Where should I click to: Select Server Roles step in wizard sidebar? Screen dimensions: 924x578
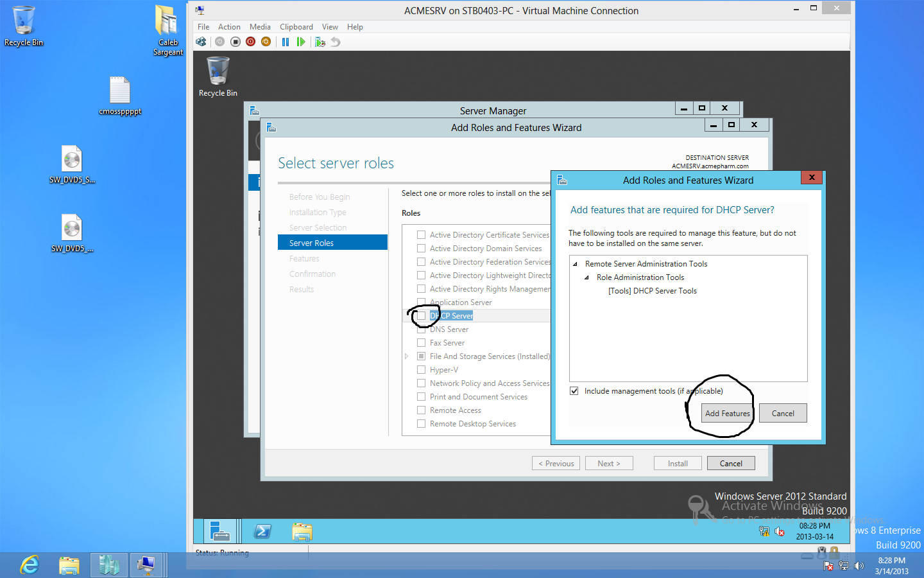332,242
